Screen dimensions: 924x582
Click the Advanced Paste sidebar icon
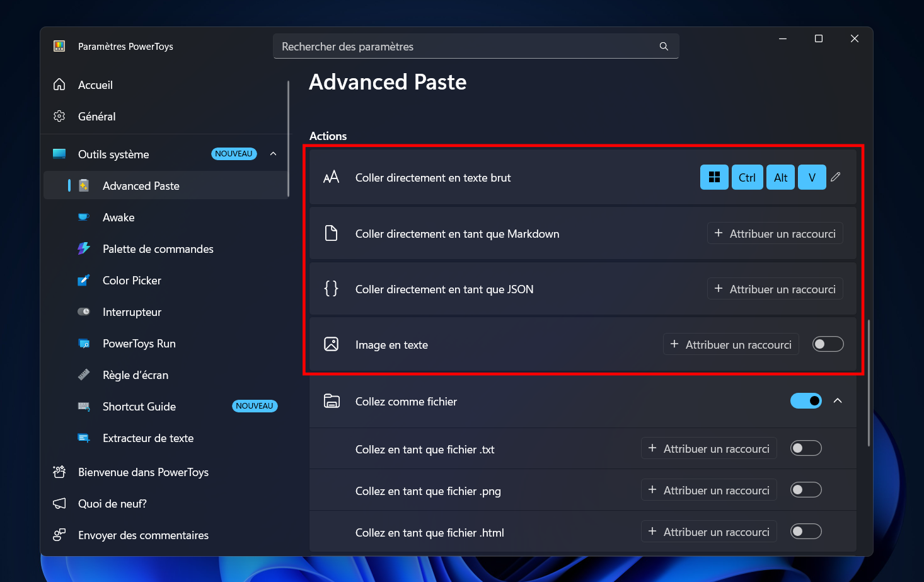[x=84, y=185]
